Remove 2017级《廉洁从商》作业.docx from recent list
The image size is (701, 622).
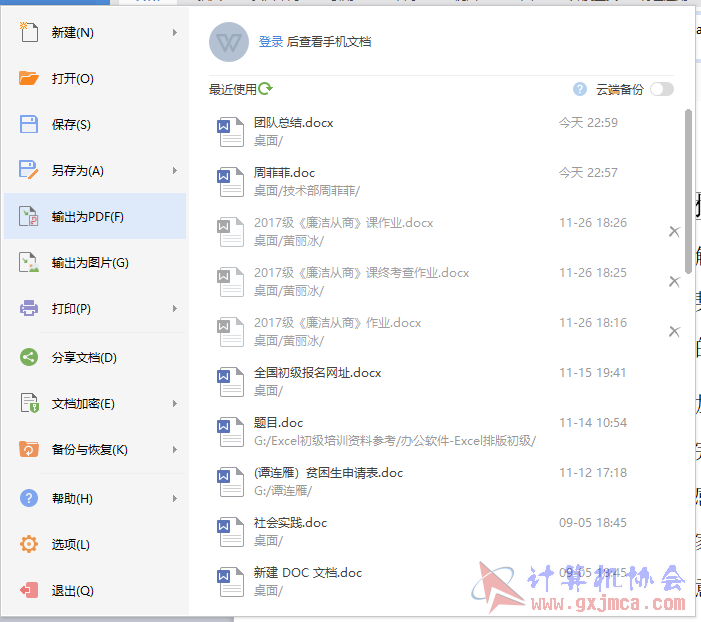pyautogui.click(x=674, y=332)
